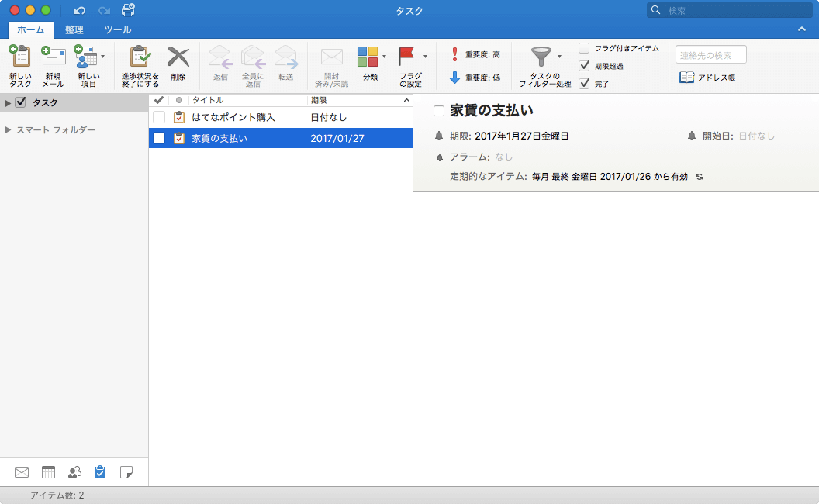Switch to Tasks view in bottom bar
819x504 pixels.
pyautogui.click(x=100, y=472)
